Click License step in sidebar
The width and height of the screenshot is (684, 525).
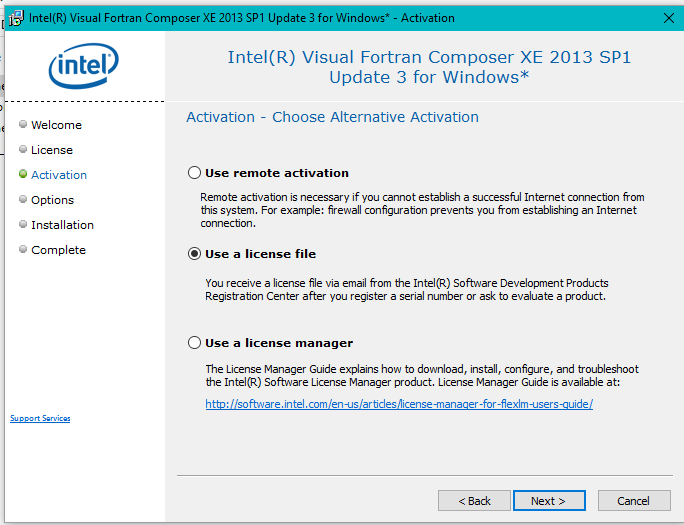[52, 150]
